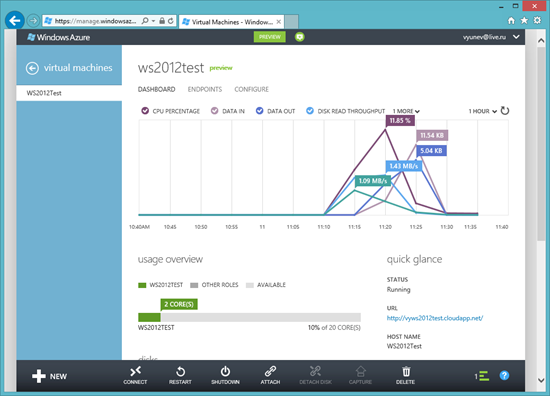
Task: Switch to the ENDPOINTS tab
Action: [x=205, y=89]
